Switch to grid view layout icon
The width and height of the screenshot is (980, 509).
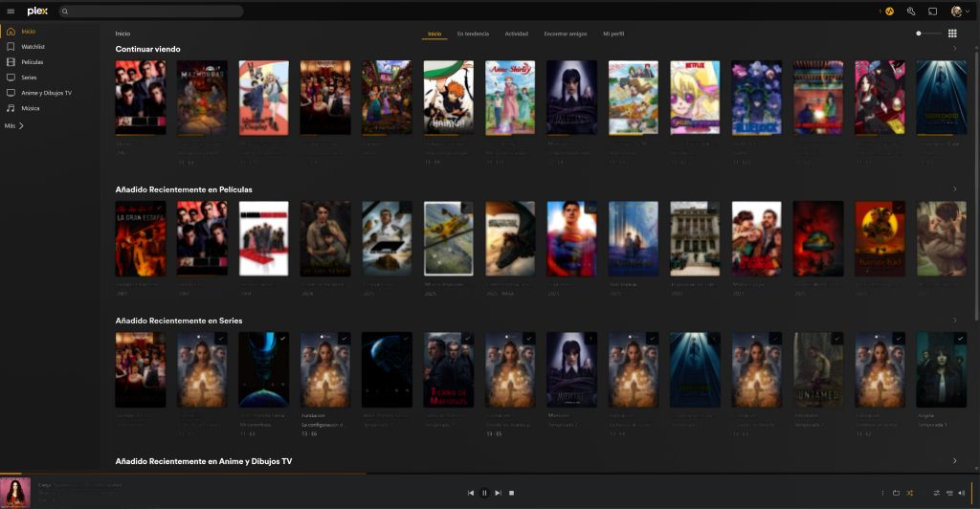coord(952,33)
